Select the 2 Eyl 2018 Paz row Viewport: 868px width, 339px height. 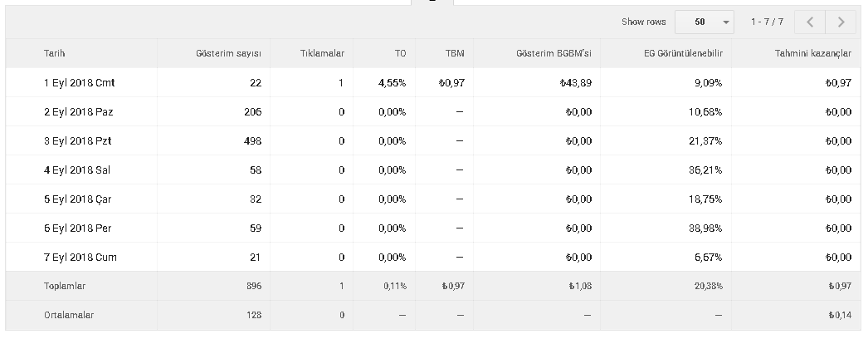[x=433, y=112]
